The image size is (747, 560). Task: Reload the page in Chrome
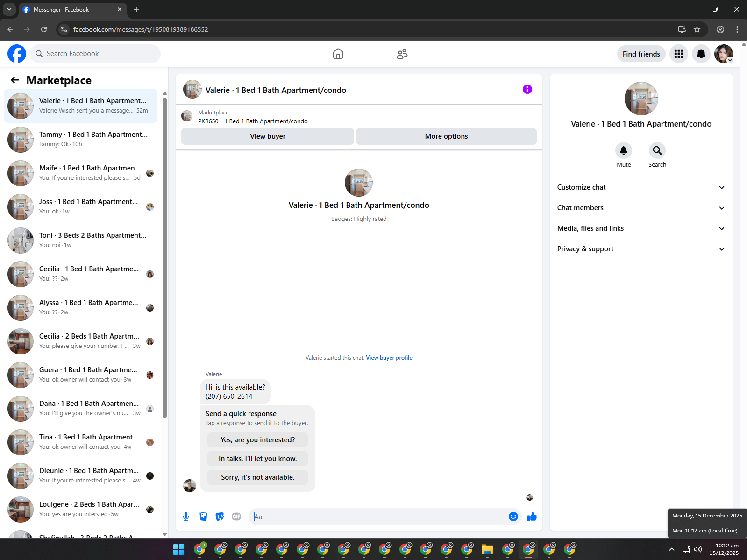44,29
